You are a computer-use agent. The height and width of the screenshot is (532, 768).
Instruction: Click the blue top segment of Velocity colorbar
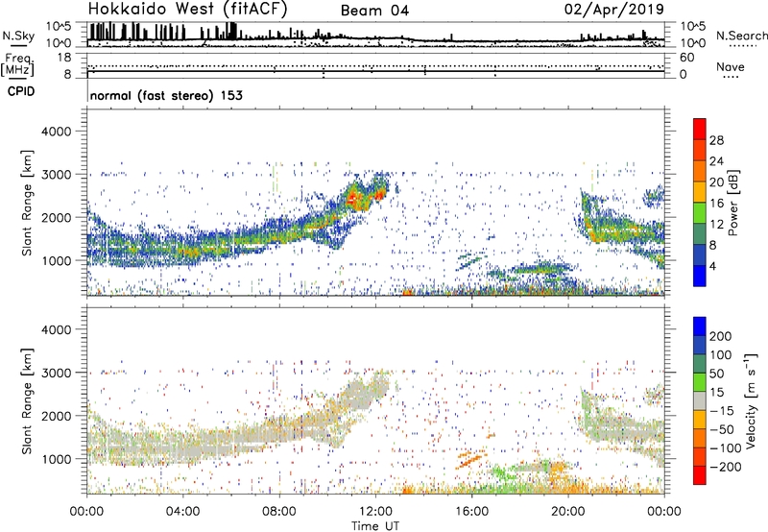coord(700,326)
